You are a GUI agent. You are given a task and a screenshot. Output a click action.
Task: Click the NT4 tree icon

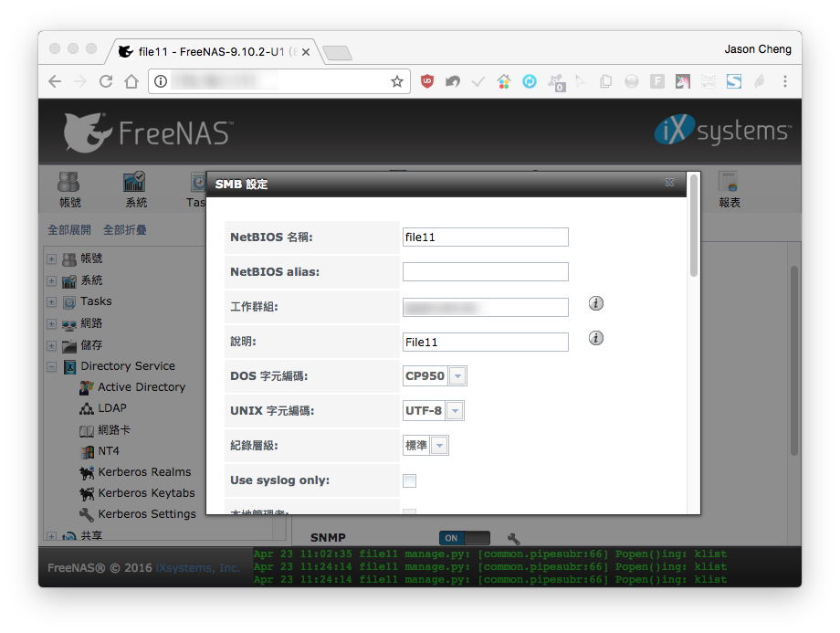click(86, 451)
